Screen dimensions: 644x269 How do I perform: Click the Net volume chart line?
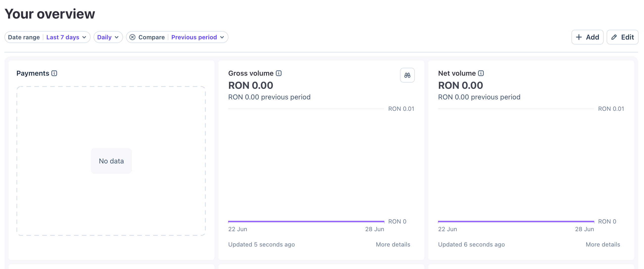pos(516,221)
